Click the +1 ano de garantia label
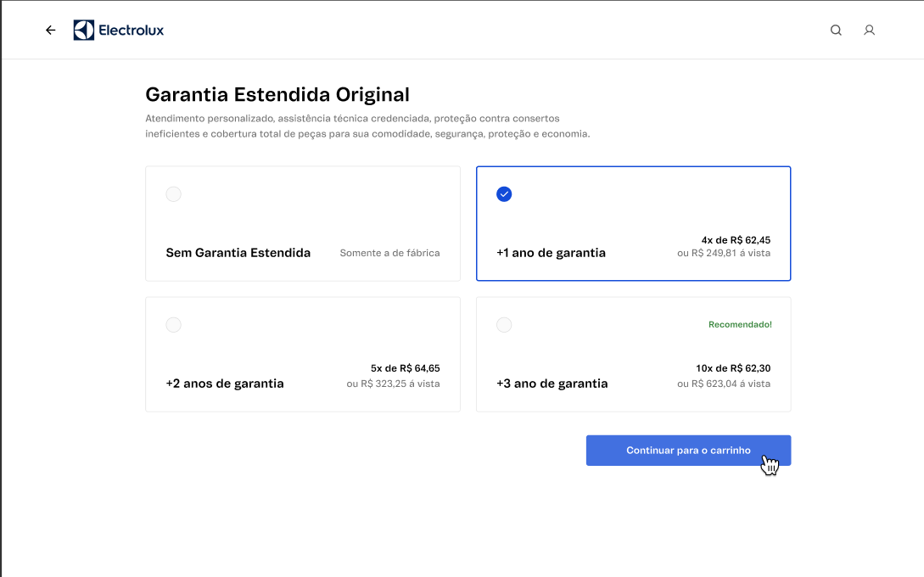924x577 pixels. 551,253
